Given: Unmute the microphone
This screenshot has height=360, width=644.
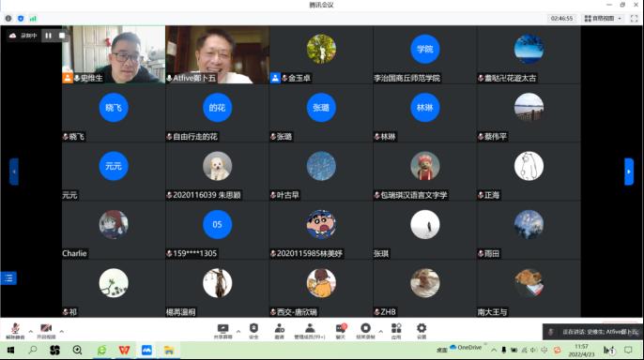Looking at the screenshot, I should click(15, 331).
